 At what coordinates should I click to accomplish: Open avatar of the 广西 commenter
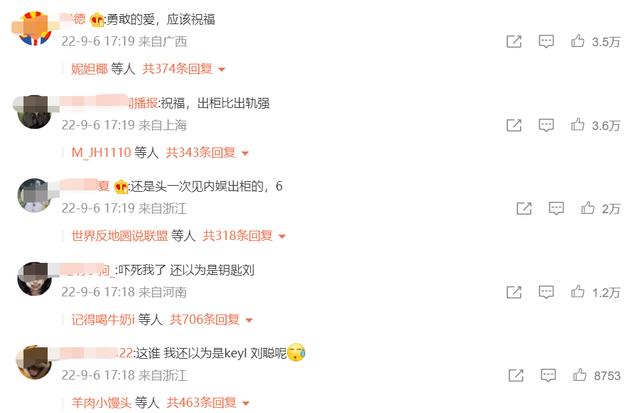pyautogui.click(x=35, y=28)
